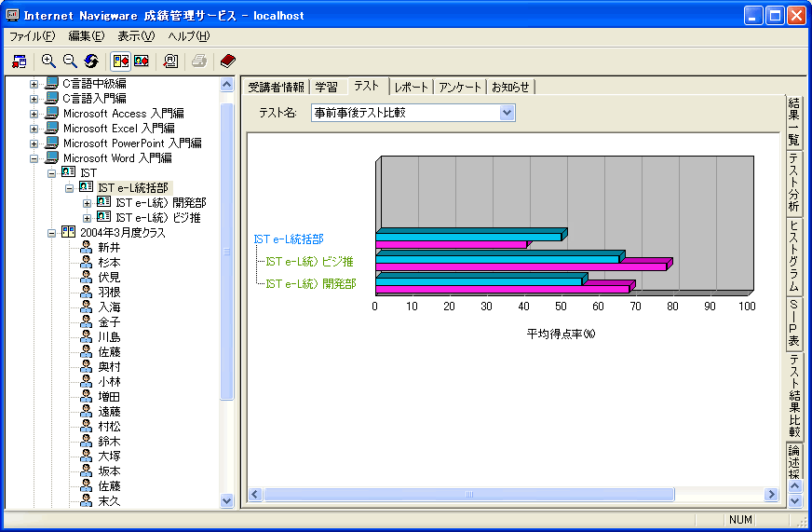Click IST e-L統括部 chart label link
This screenshot has width=812, height=532.
tap(289, 239)
